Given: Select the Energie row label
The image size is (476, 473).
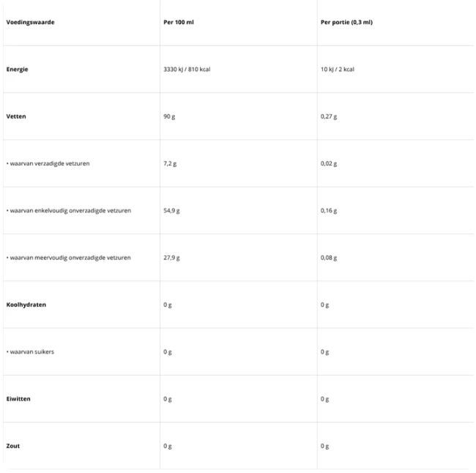Looking at the screenshot, I should 18,69.
